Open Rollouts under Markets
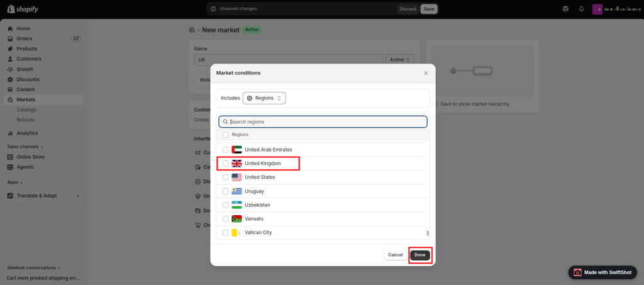The image size is (644, 285). 25,120
